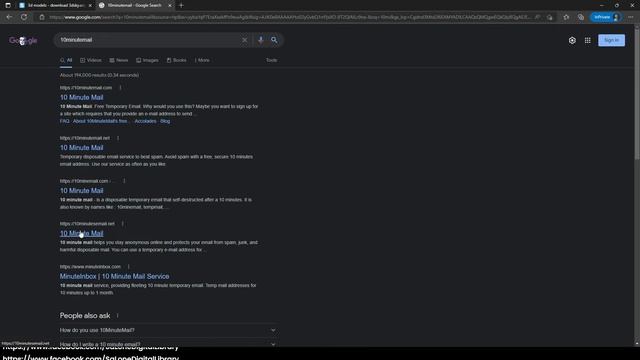The width and height of the screenshot is (640, 360).
Task: Click the address bar lock icon
Action: [x=42, y=17]
